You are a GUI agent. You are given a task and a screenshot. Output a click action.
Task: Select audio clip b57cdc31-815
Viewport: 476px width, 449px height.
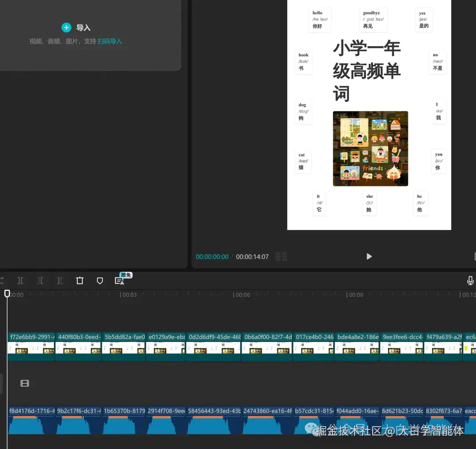314,421
